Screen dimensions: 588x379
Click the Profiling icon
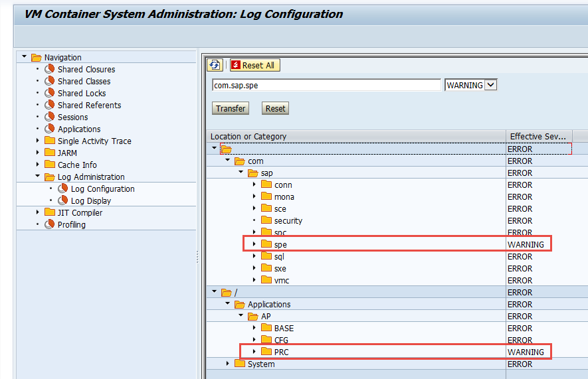click(x=49, y=224)
